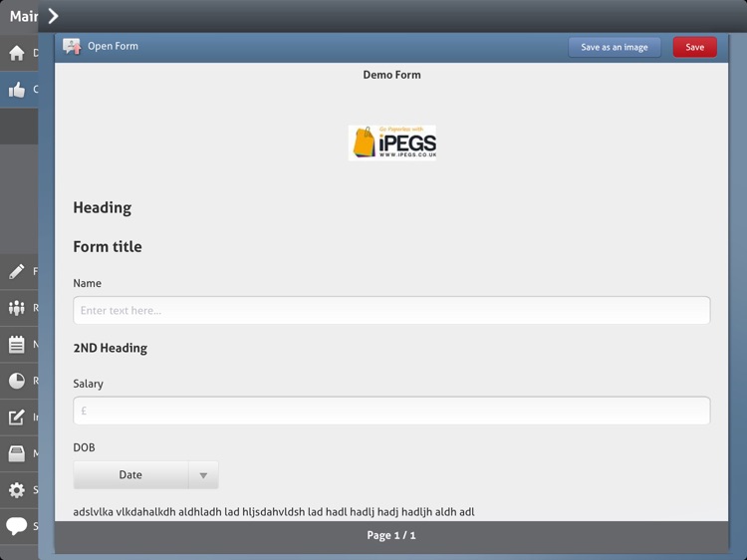The width and height of the screenshot is (747, 560).
Task: Open the calendar icon in sidebar
Action: (x=17, y=344)
